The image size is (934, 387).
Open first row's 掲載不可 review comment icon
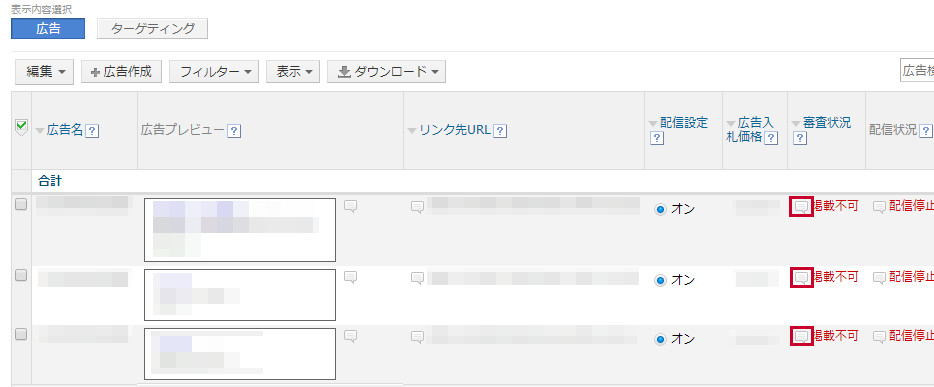[802, 207]
